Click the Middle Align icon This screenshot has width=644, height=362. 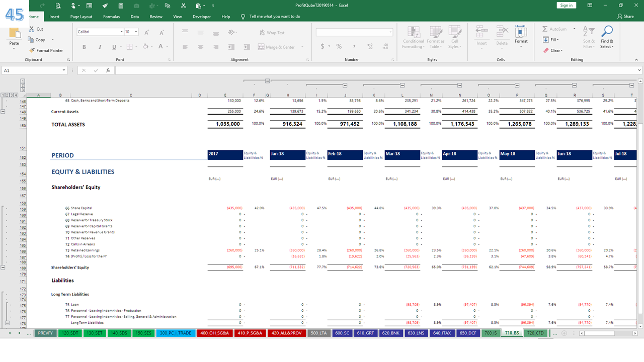(x=200, y=32)
